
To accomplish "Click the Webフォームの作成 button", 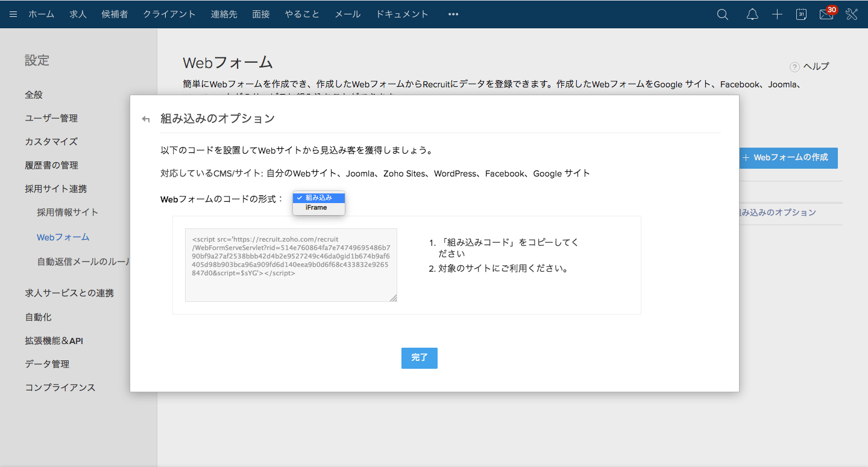I will click(788, 158).
